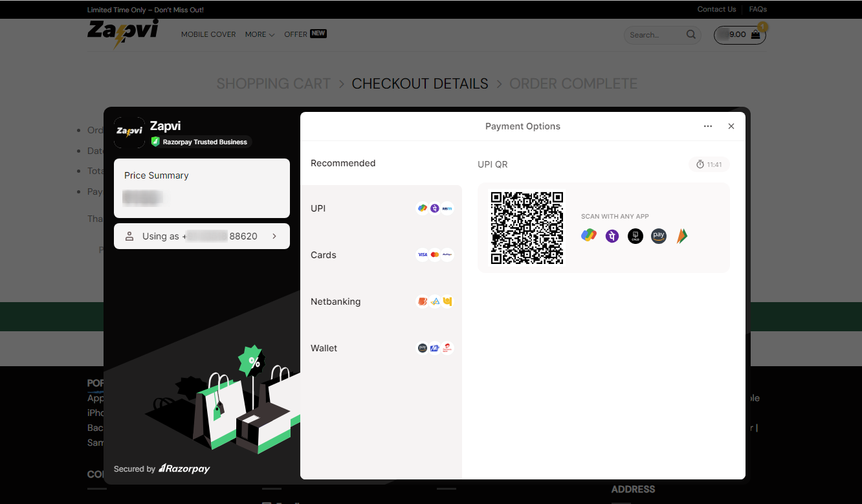Select the Paytm icon in the UPI row
This screenshot has height=504, width=862.
447,208
